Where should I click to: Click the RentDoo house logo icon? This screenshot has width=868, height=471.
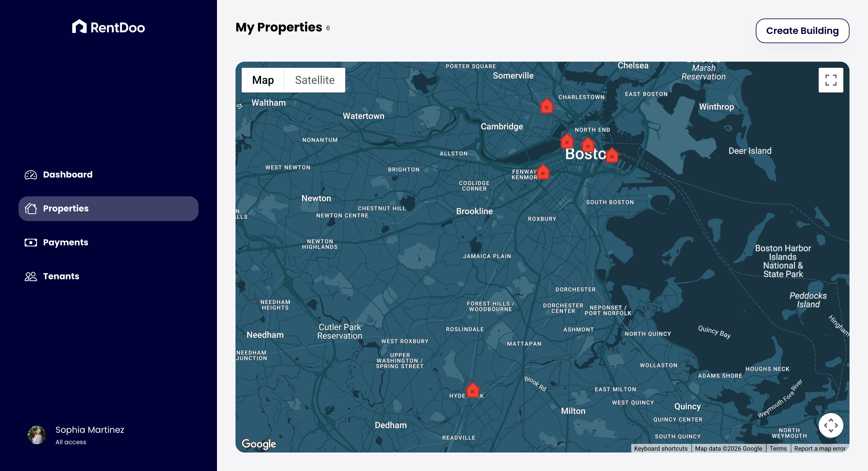(79, 26)
